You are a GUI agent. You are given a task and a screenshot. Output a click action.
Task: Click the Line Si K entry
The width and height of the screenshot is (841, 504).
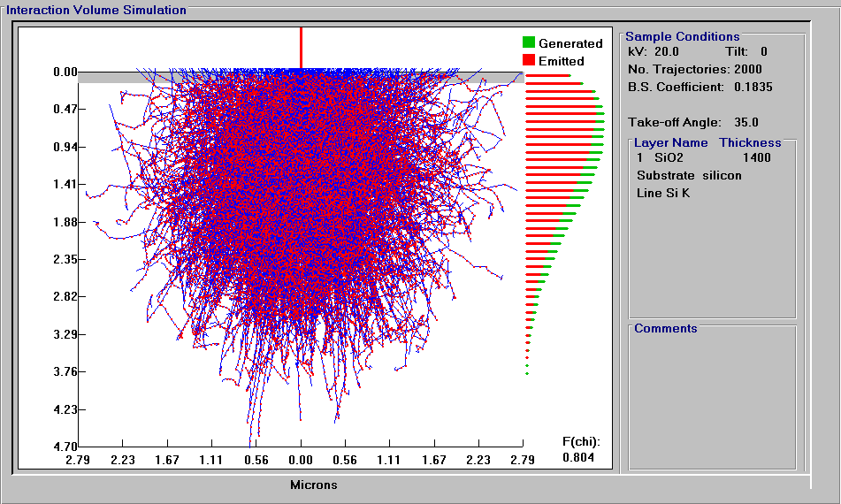pyautogui.click(x=663, y=193)
